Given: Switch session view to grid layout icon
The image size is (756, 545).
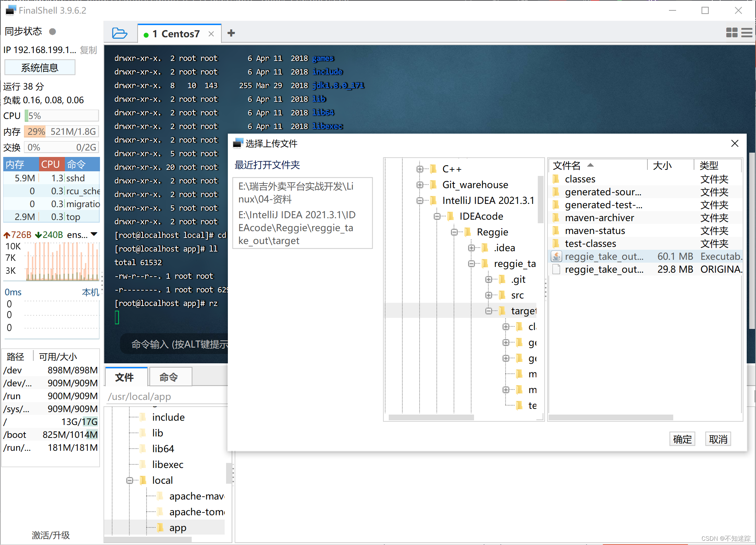Looking at the screenshot, I should coord(732,33).
